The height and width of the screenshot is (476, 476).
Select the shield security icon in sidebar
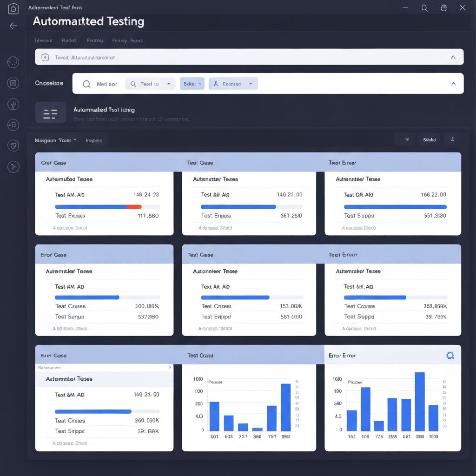pyautogui.click(x=13, y=145)
